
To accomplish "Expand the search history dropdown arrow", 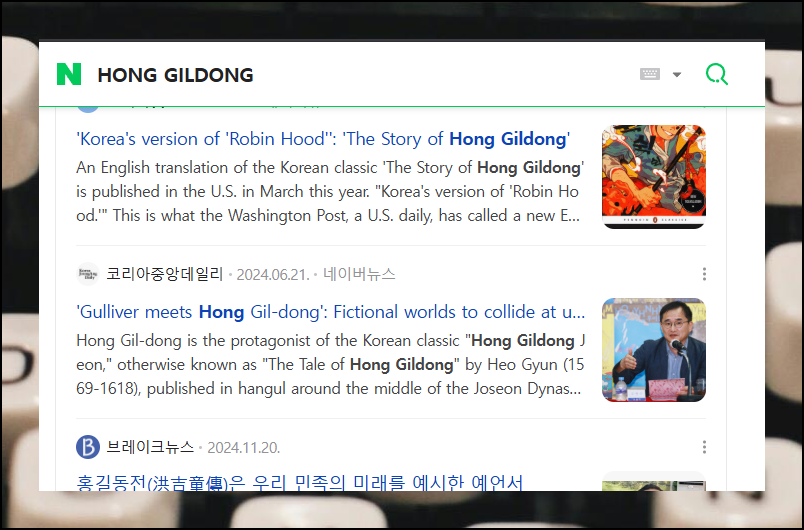I will 677,75.
